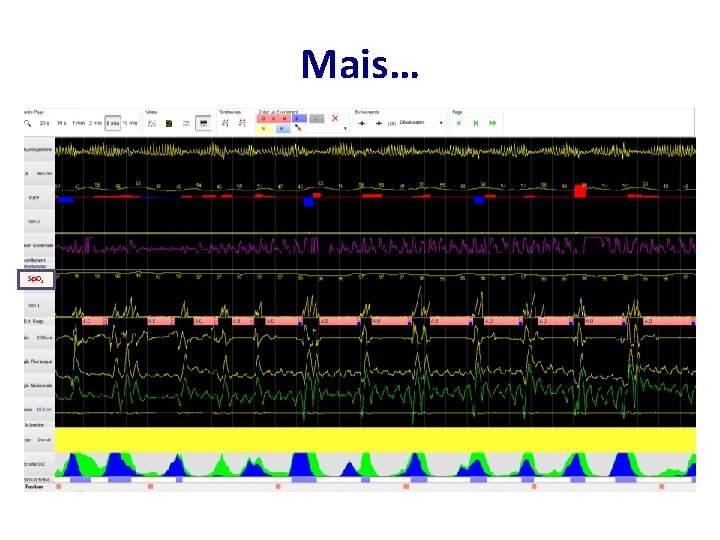Toggle the highlighted Voies display icon

pyautogui.click(x=203, y=123)
